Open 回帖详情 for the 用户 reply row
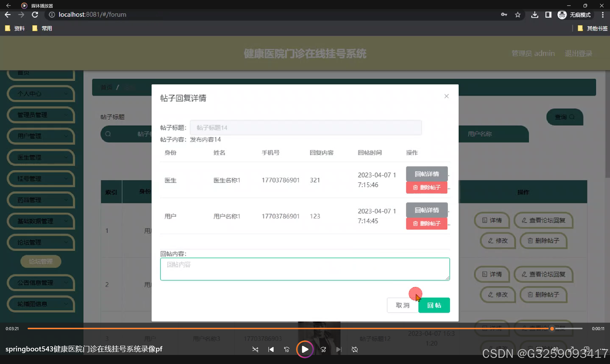Viewport: 610px width, 364px height. [x=426, y=210]
